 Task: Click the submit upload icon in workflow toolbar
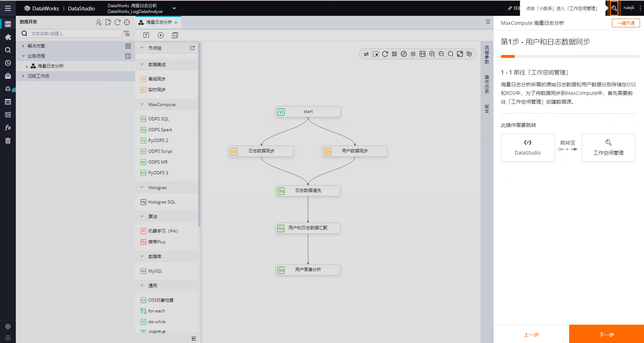point(146,35)
